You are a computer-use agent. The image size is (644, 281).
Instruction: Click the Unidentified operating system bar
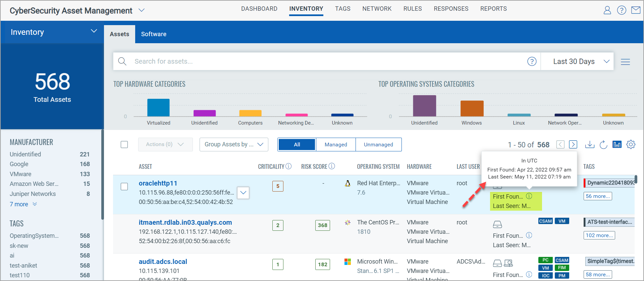tap(424, 106)
